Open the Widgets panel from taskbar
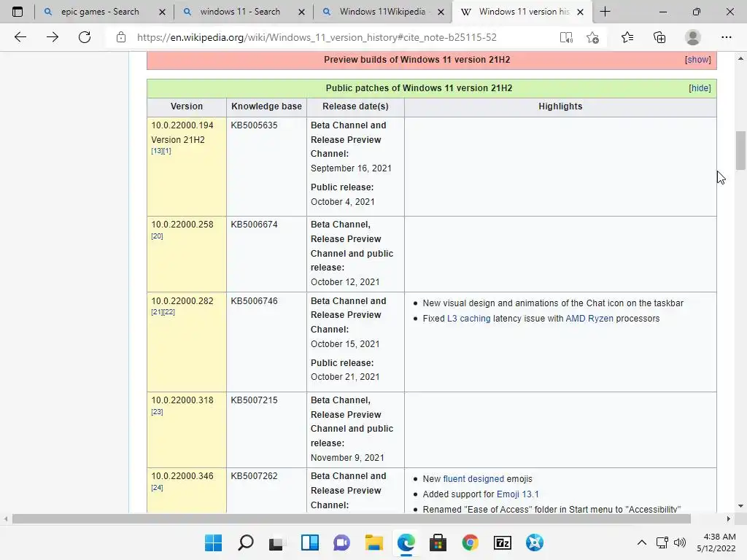The width and height of the screenshot is (747, 560). click(309, 542)
